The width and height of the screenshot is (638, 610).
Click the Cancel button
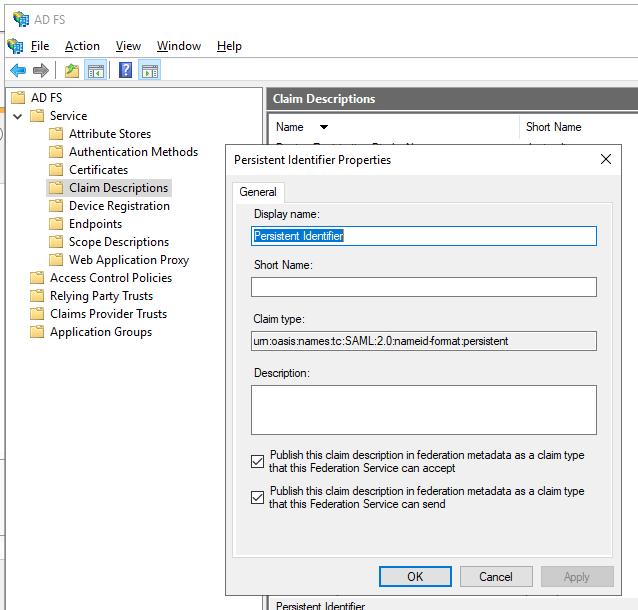[x=496, y=576]
